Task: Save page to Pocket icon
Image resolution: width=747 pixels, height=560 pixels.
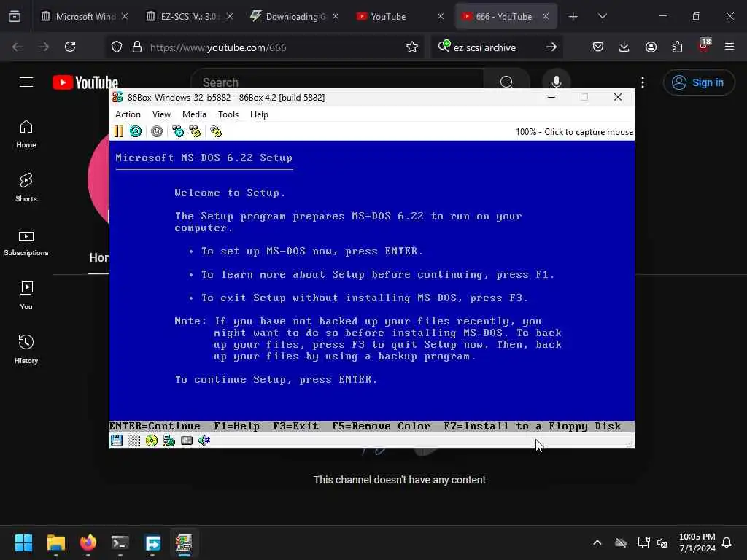Action: (598, 47)
